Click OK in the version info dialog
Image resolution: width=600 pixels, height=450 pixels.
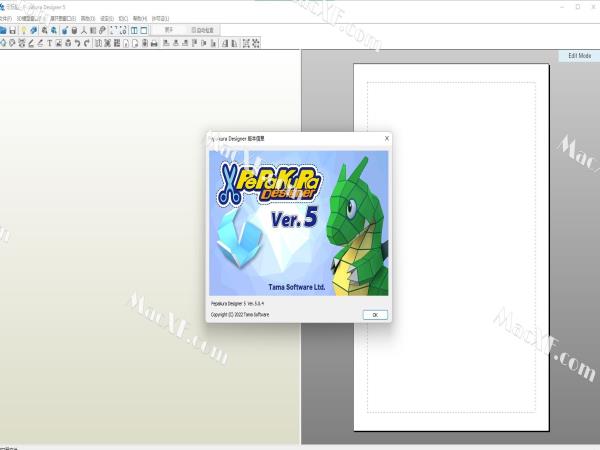point(375,315)
